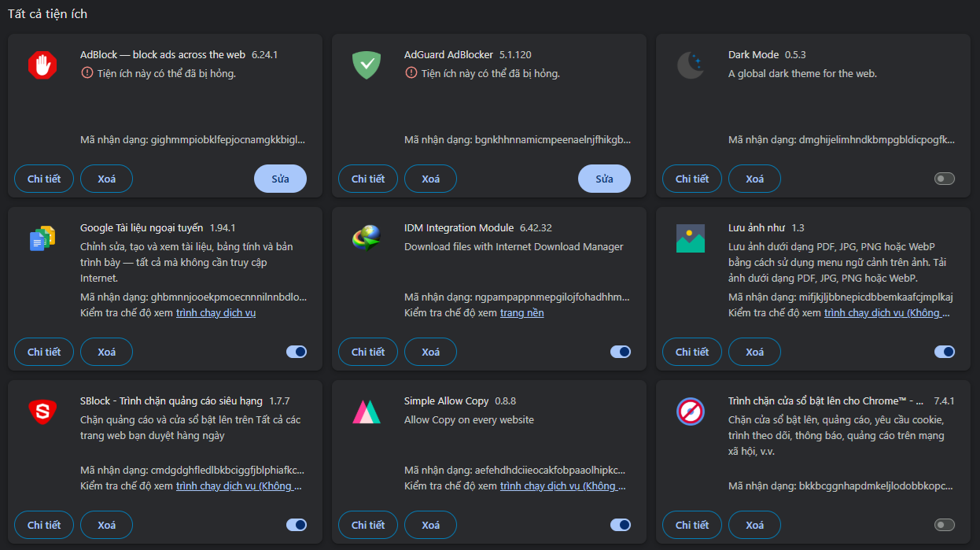
Task: Click the Google Tài liệu ngoại tuyến icon
Action: tap(42, 238)
